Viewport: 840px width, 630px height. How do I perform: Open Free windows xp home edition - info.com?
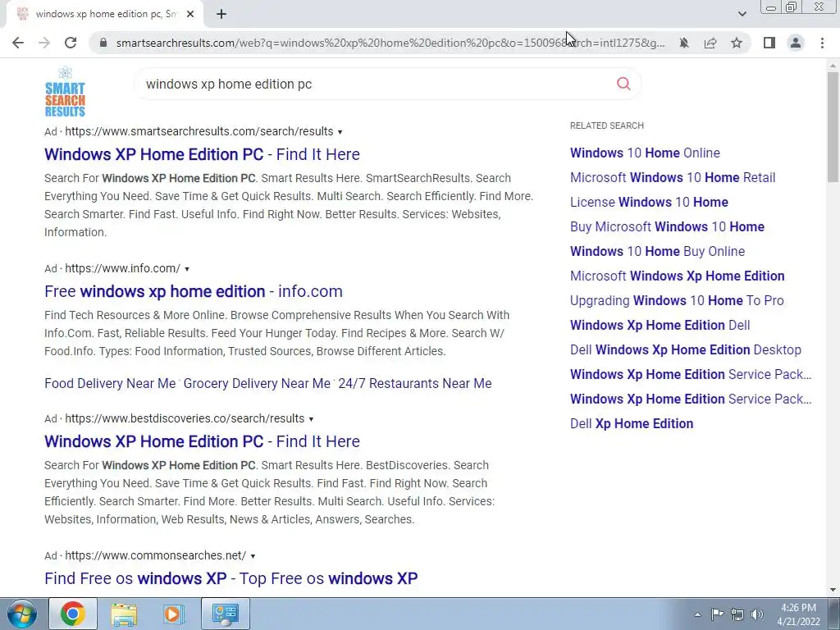[x=194, y=291]
